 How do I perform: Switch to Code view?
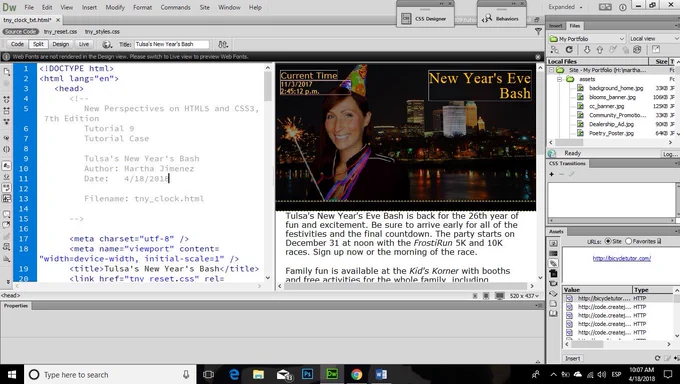click(x=17, y=44)
